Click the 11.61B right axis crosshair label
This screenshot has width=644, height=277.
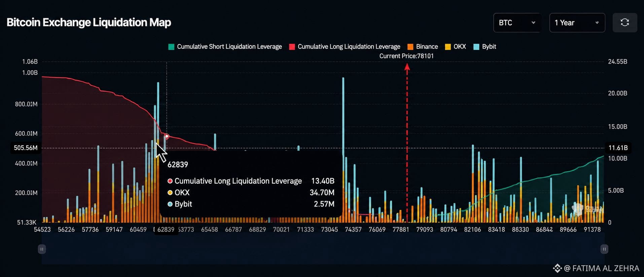(618, 148)
